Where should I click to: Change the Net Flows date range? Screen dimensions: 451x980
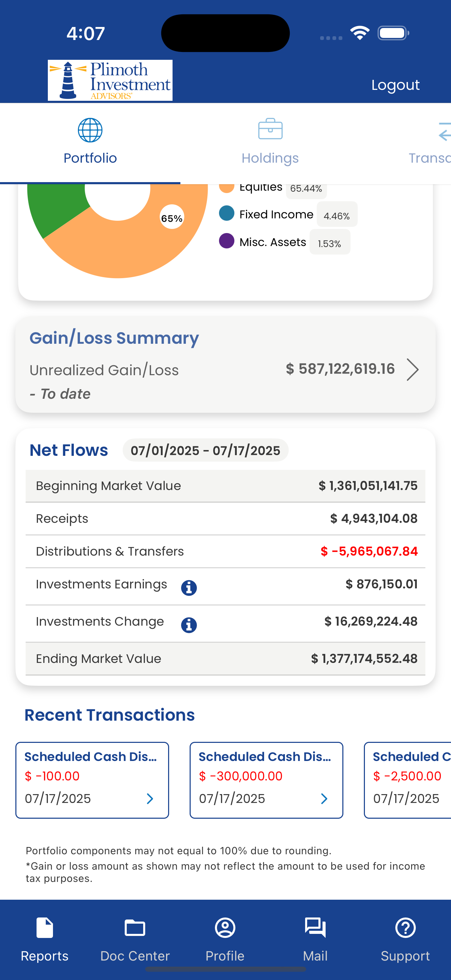[205, 450]
